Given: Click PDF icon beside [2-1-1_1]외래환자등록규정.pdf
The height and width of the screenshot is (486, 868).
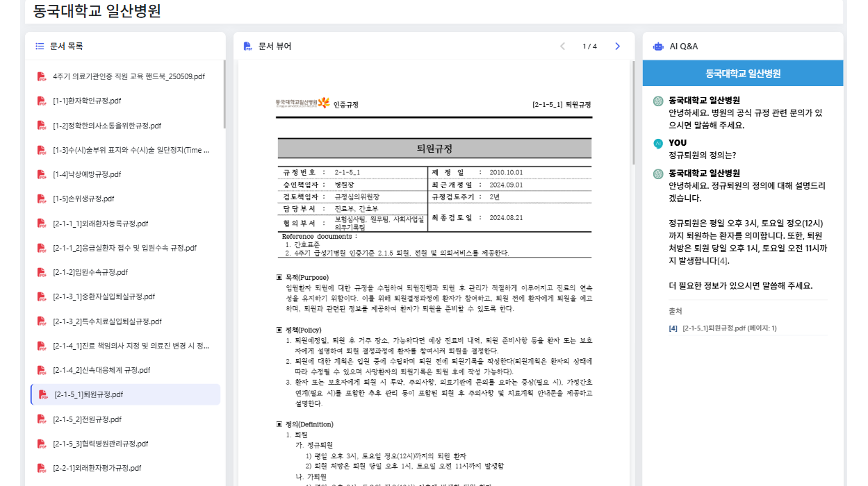Looking at the screenshot, I should [42, 224].
